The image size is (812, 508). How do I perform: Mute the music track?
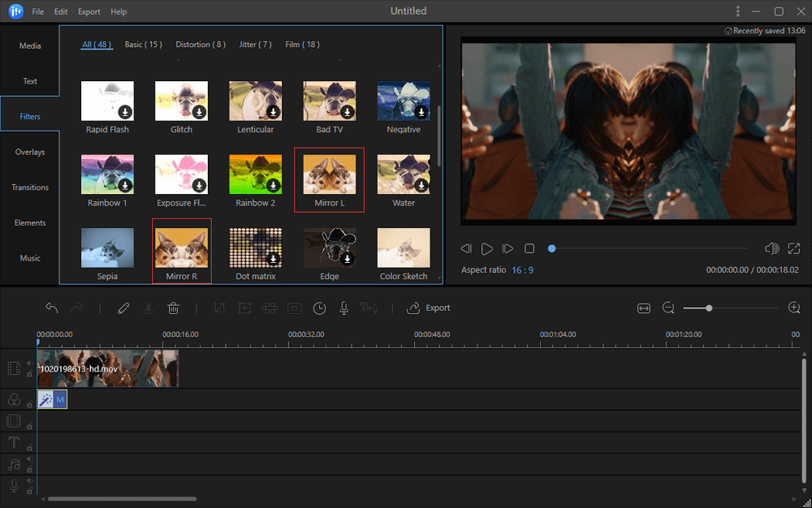30,458
